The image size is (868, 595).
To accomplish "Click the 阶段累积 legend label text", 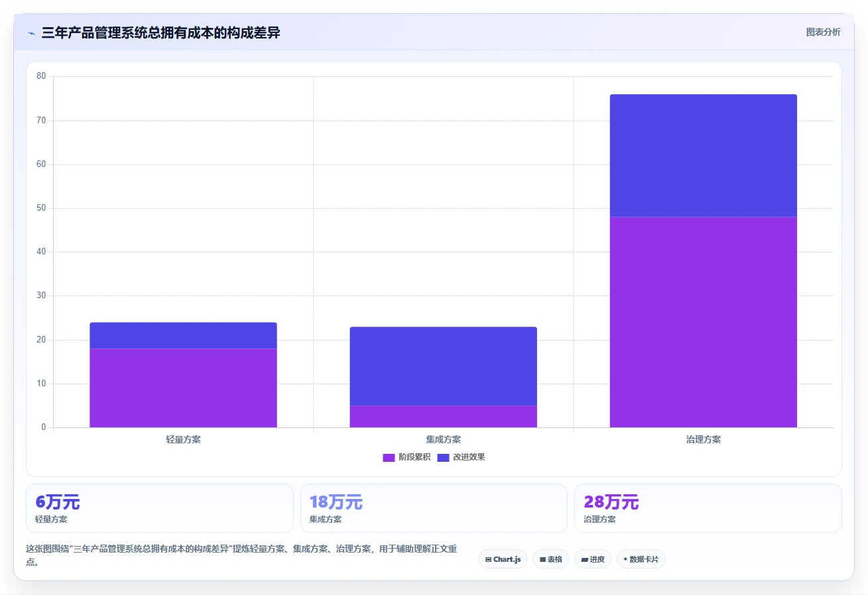I will point(414,457).
